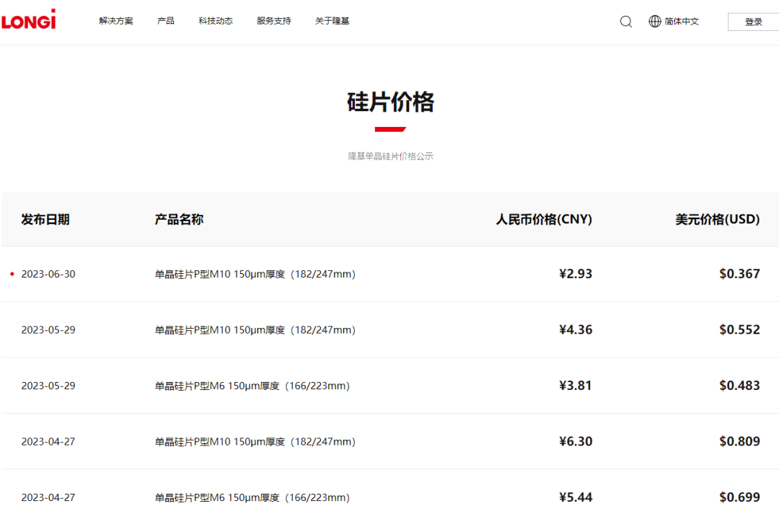779x532 pixels.
Task: Click the 发布日期 column header
Action: click(x=45, y=220)
